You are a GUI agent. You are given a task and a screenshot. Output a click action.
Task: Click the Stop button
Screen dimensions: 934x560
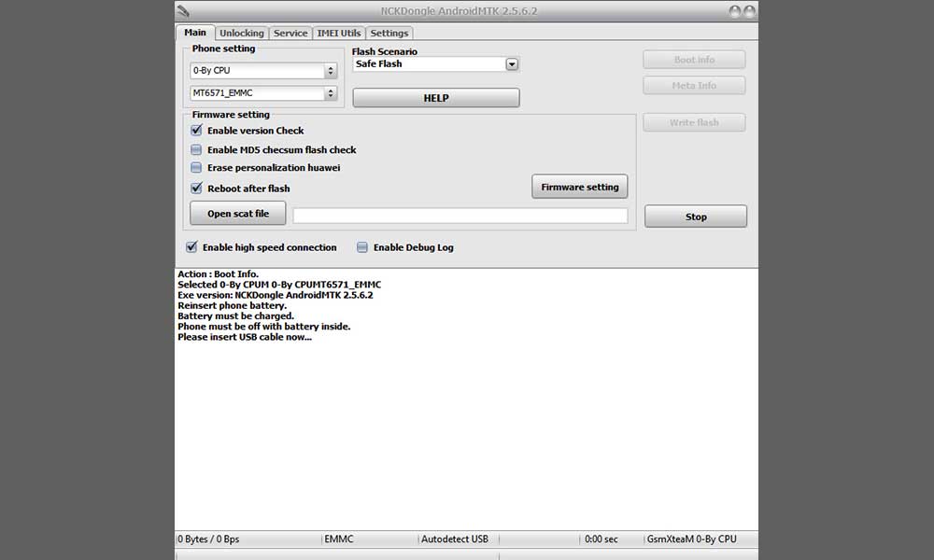pos(696,217)
